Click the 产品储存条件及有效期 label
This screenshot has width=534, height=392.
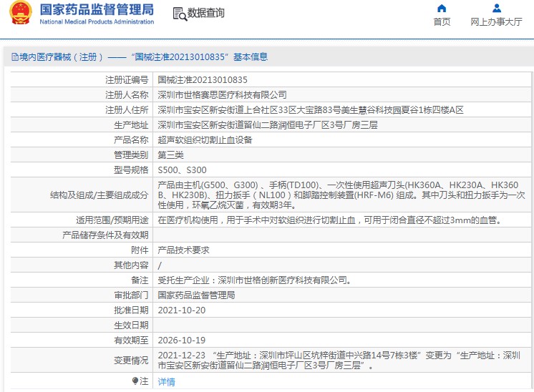point(105,235)
